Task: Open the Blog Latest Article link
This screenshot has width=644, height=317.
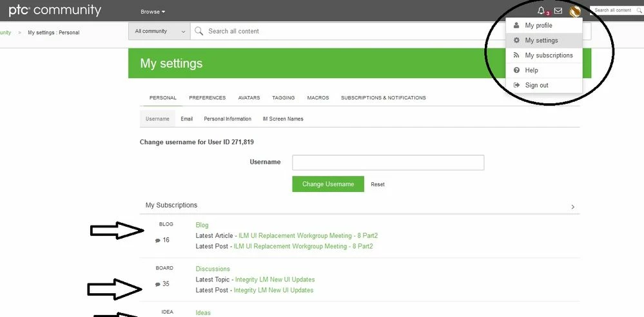Action: pyautogui.click(x=308, y=236)
